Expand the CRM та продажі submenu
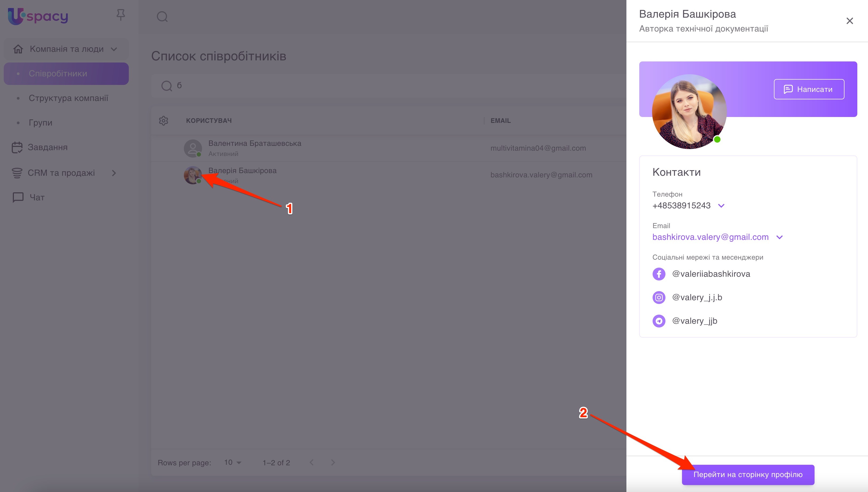The width and height of the screenshot is (868, 492). pos(114,173)
